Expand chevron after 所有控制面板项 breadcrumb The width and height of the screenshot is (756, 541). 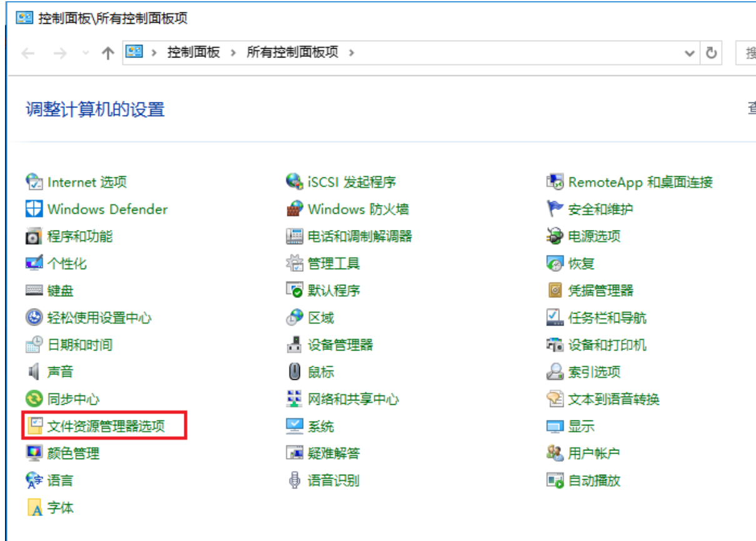(x=351, y=53)
